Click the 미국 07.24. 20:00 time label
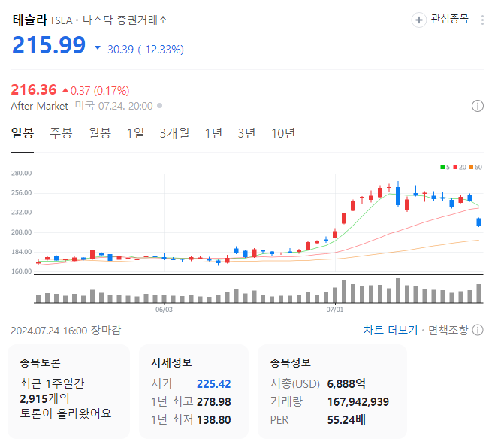 click(113, 106)
